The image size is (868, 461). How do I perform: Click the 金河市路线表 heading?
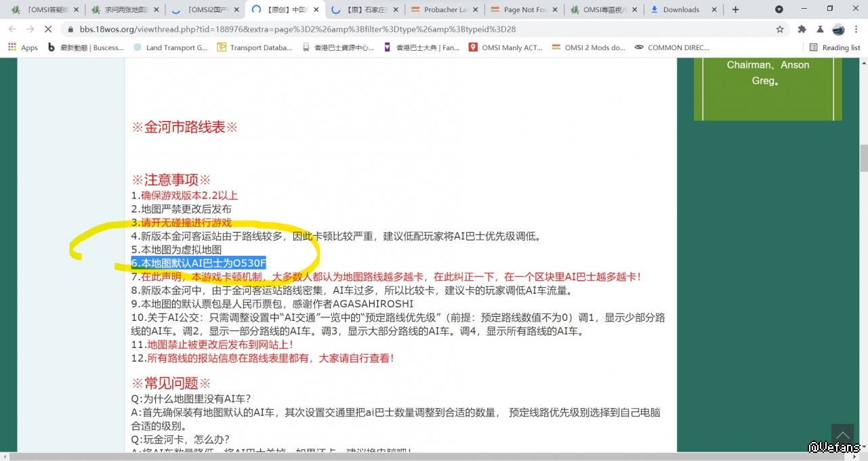[x=184, y=127]
